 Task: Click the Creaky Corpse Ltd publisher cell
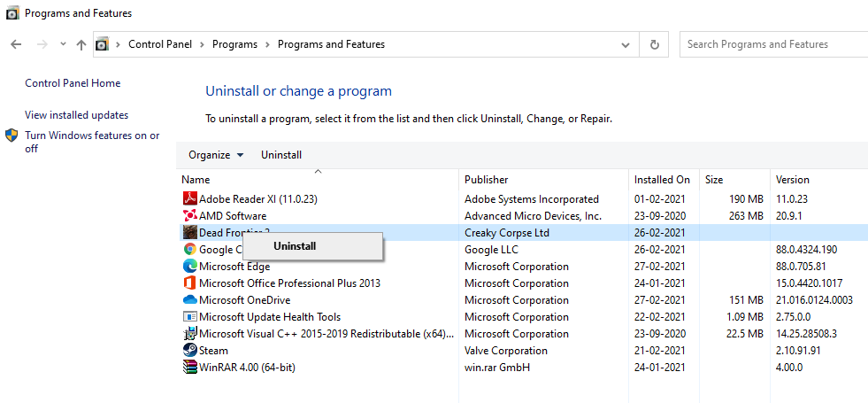point(506,232)
